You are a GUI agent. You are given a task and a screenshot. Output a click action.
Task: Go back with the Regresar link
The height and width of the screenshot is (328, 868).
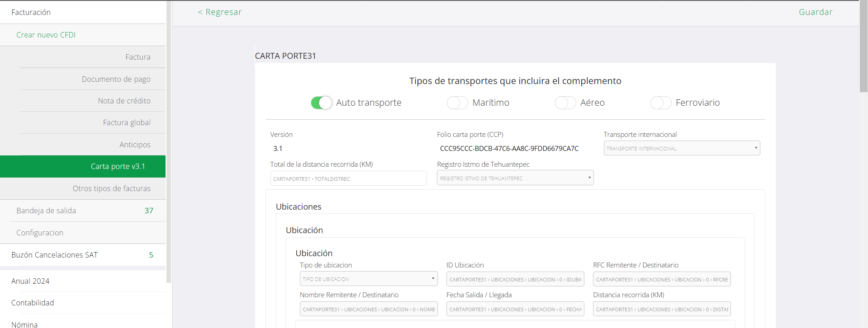[220, 12]
